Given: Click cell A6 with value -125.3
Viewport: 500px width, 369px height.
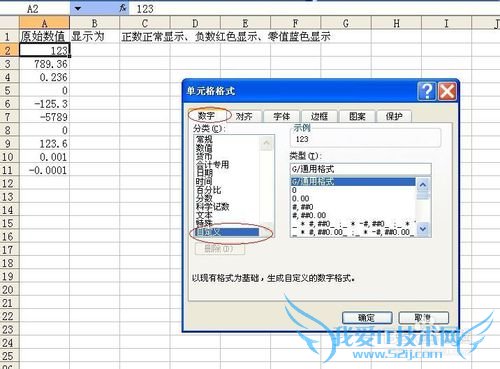Looking at the screenshot, I should tap(44, 104).
